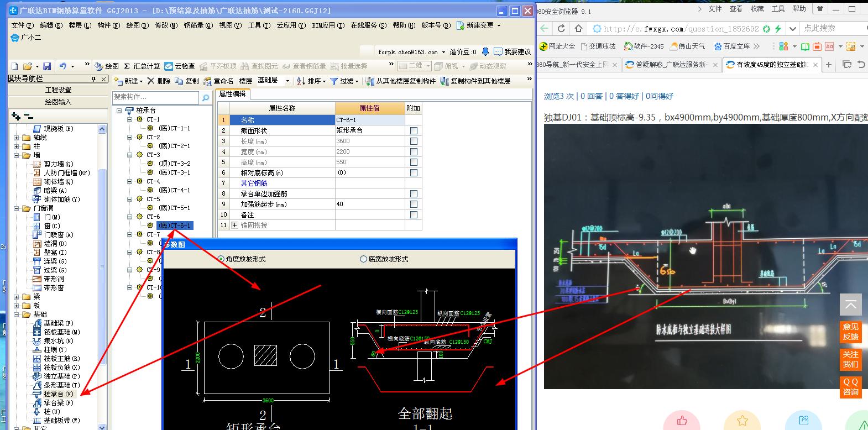Viewport: 868px width, 430px height.
Task: Collapse CT-6 node in component tree
Action: [x=129, y=217]
